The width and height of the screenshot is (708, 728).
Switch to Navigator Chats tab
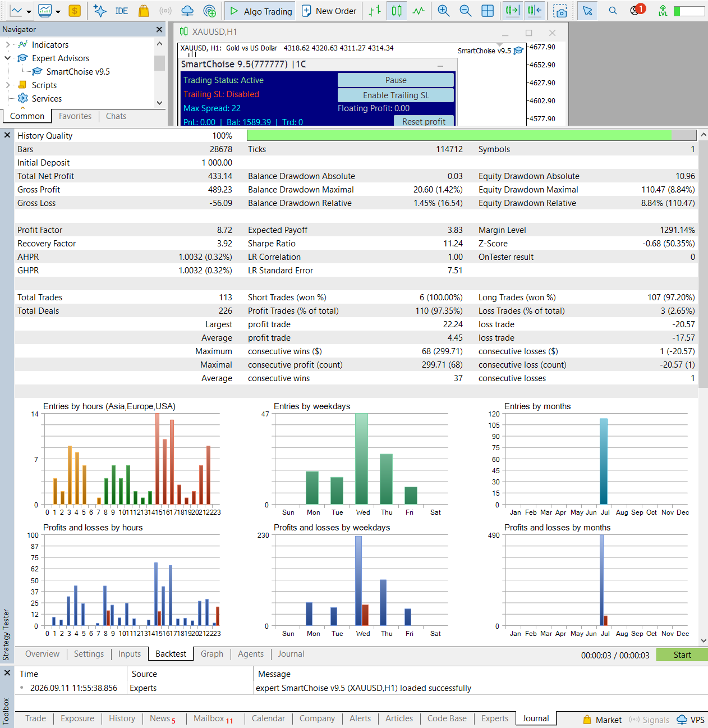[116, 116]
